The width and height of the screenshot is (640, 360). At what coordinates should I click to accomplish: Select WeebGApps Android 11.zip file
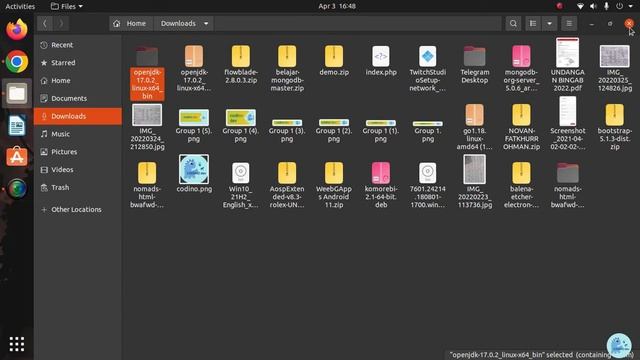(x=334, y=185)
